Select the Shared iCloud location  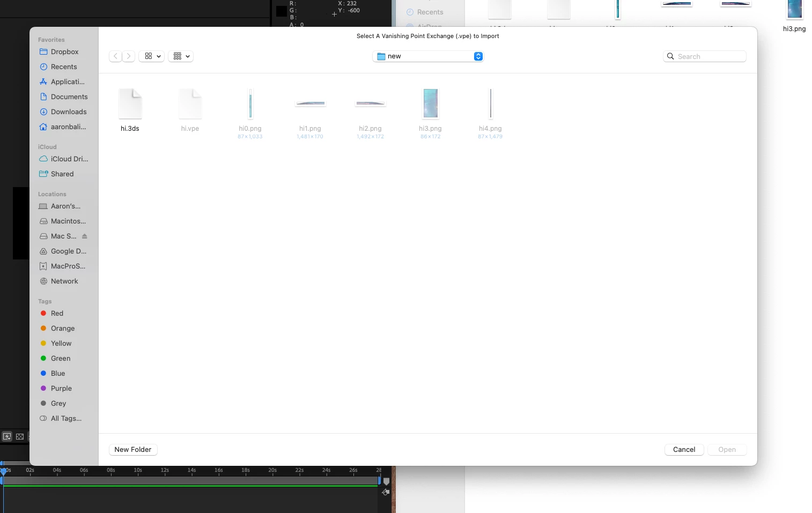(56, 174)
